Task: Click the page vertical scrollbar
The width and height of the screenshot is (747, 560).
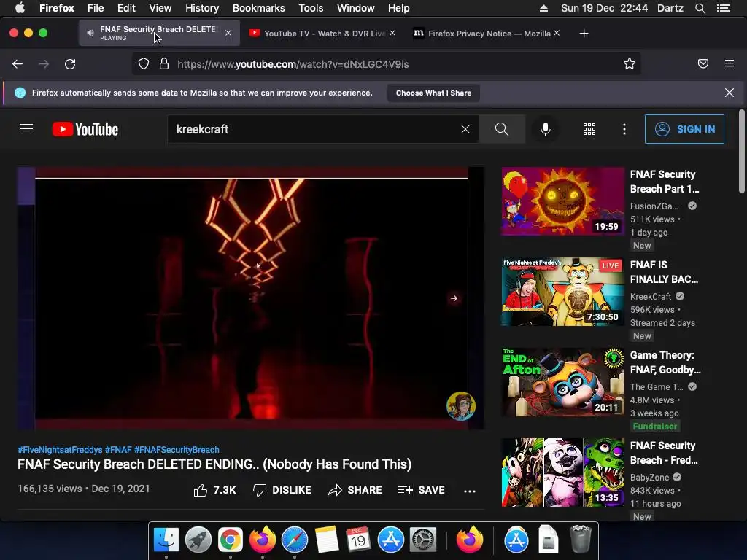Action: [x=741, y=152]
